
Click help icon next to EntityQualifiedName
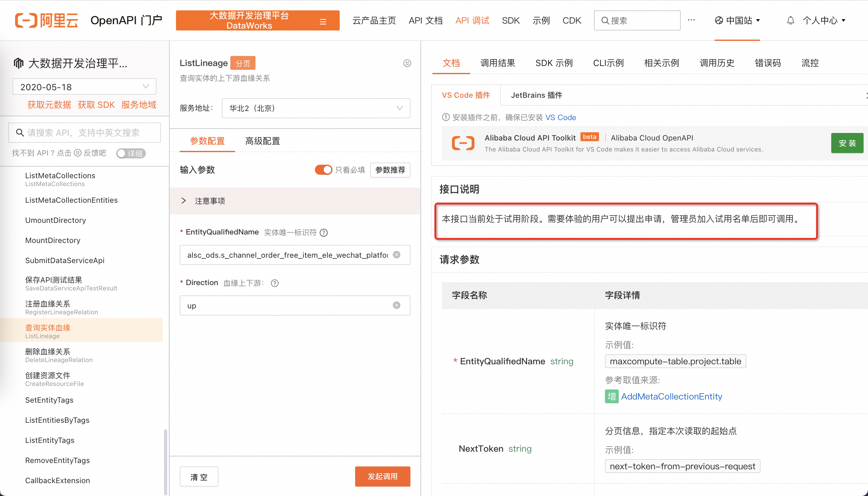(x=324, y=233)
